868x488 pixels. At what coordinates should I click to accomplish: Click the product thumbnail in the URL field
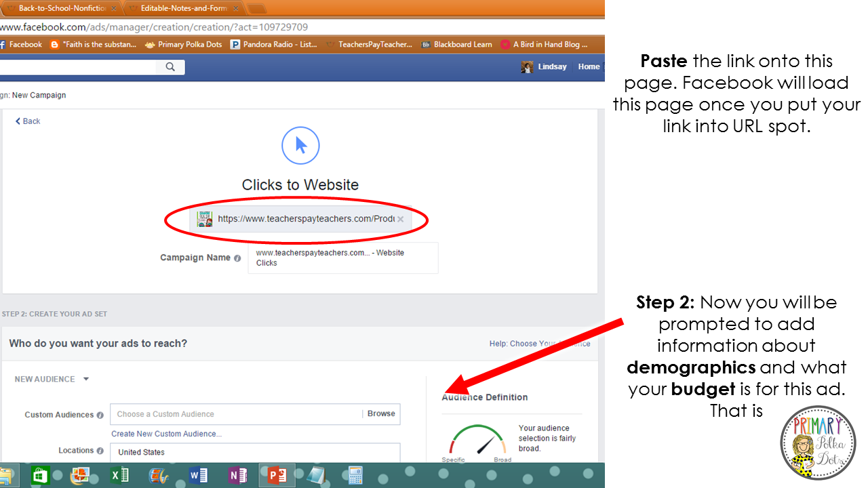tap(204, 219)
